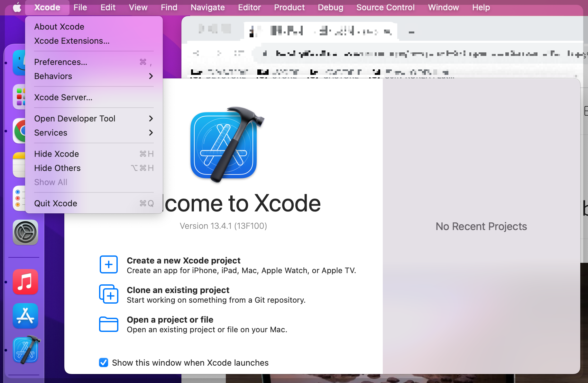
Task: Choose Xcode Server… menu item
Action: pos(94,97)
